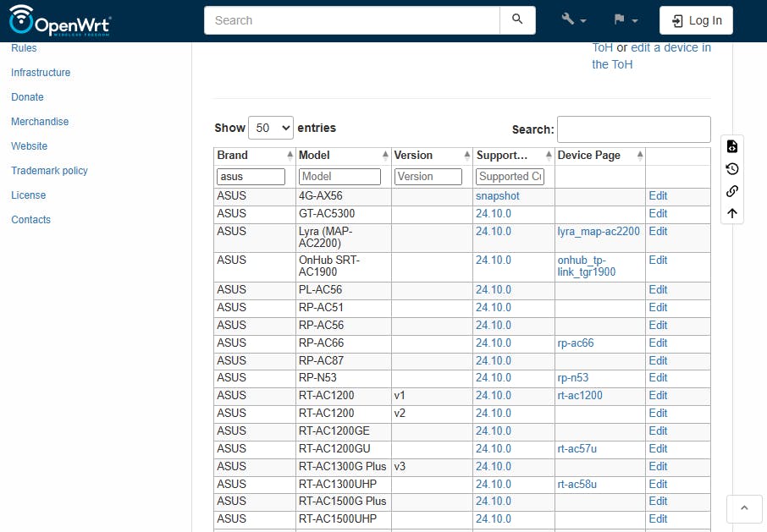
Task: Open the entries per page dropdown
Action: point(271,128)
